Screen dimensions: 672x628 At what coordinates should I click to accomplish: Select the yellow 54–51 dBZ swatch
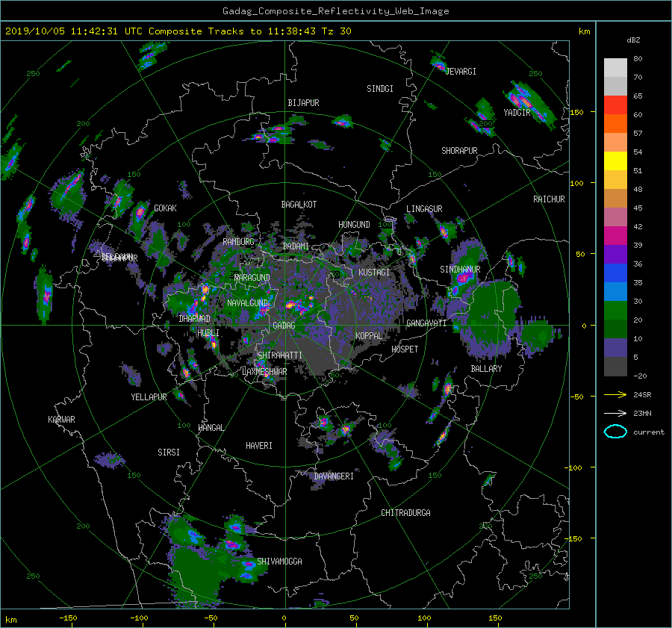tap(615, 161)
